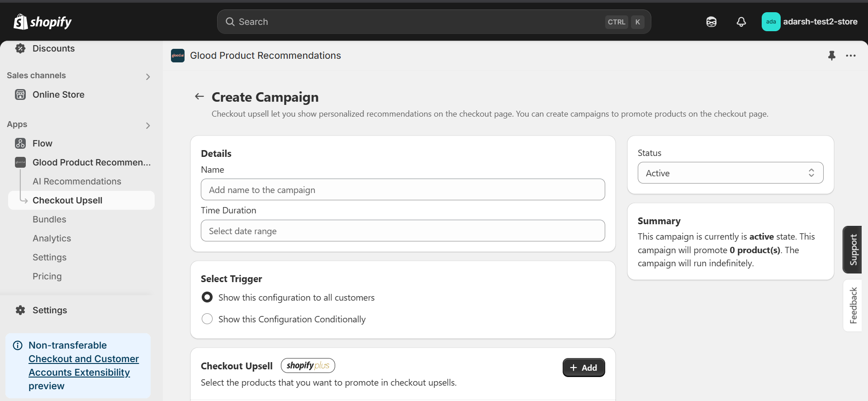Select Show this Configuration Conditionally option
The width and height of the screenshot is (868, 401).
click(x=207, y=319)
